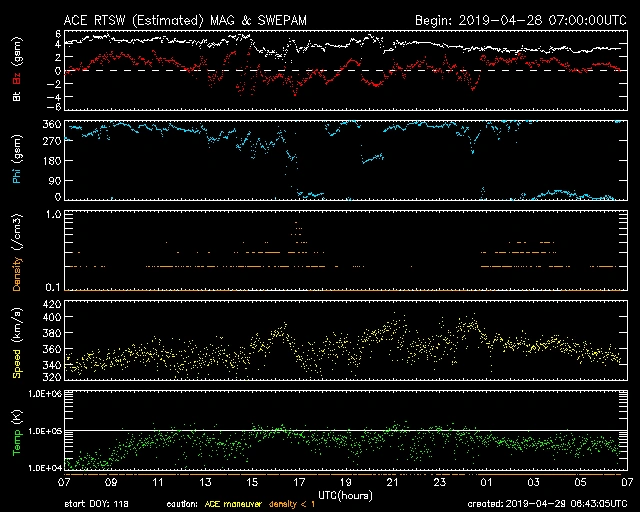This screenshot has width=640, height=512.
Task: Click the white Bt axis label
Action: 18,97
